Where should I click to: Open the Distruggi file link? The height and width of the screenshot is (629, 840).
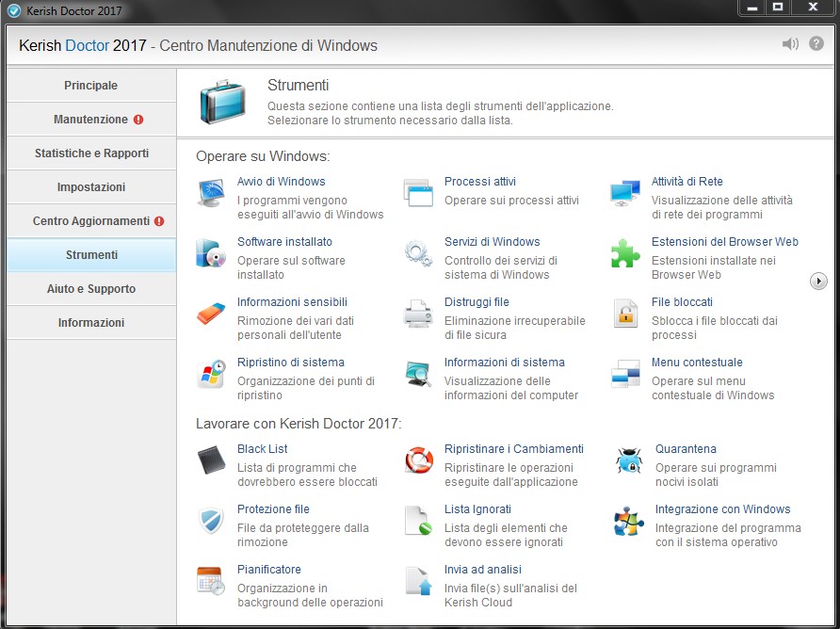[477, 302]
